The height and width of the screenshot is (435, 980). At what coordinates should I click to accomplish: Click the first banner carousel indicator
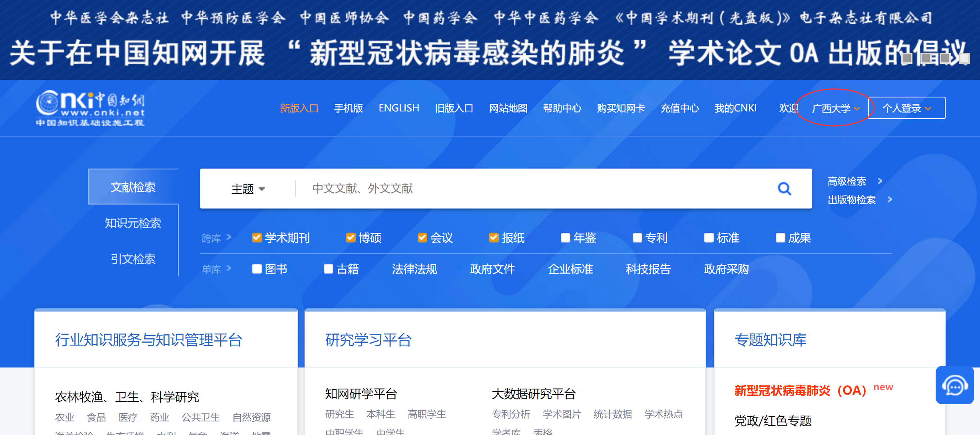[907, 59]
